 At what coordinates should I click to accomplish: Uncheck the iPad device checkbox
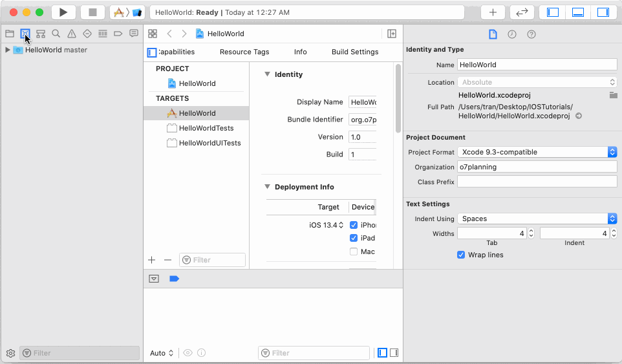click(354, 238)
